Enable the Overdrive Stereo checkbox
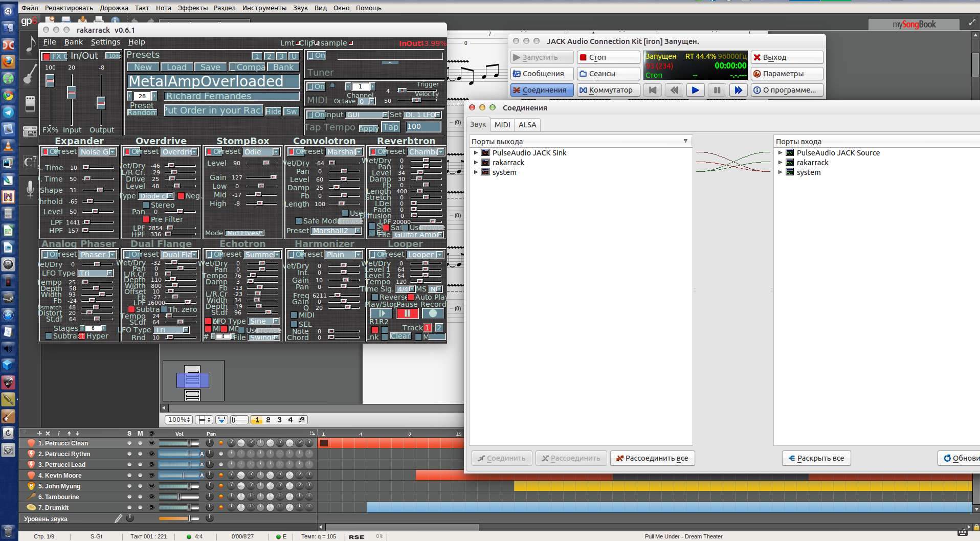The width and height of the screenshot is (980, 541). click(146, 205)
